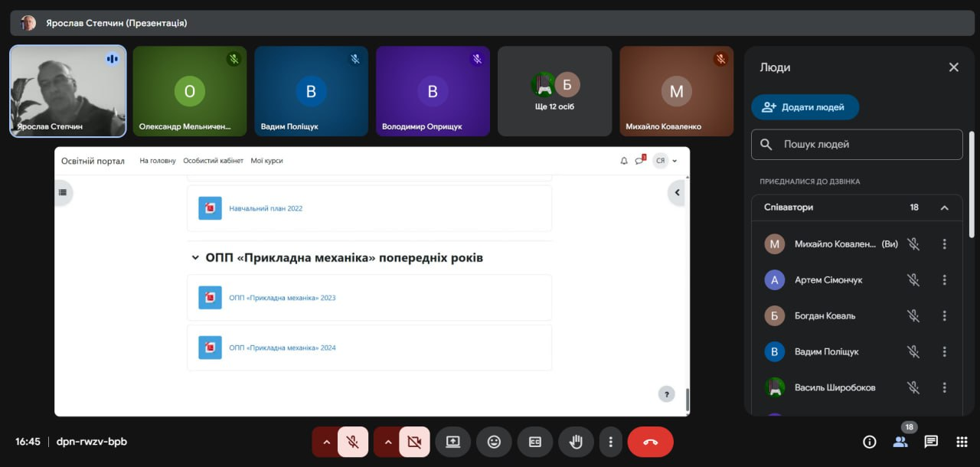Open more options three-dot menu in toolbar
Viewport: 980px width, 467px height.
click(610, 442)
